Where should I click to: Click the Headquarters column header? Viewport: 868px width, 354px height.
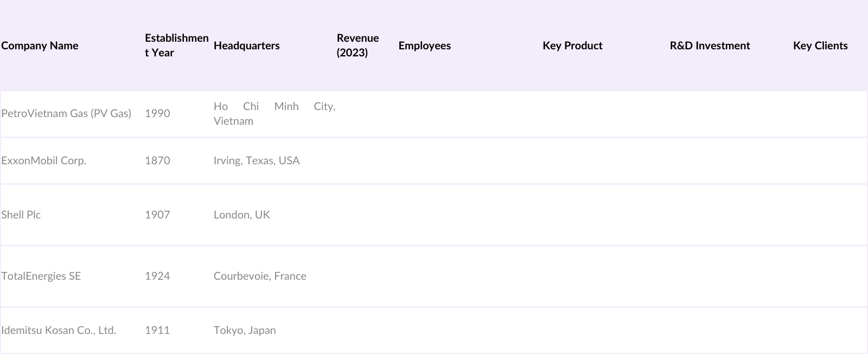(247, 46)
